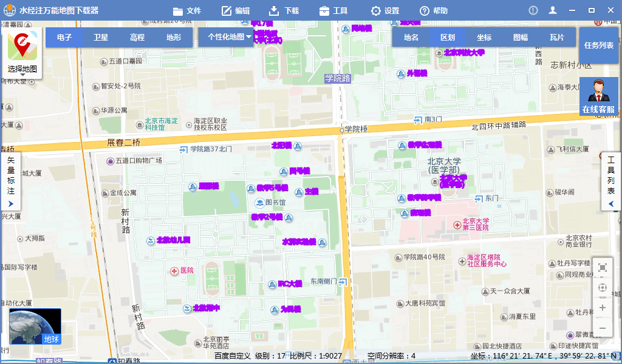Click the fit-to-screen extent icon
Viewport: 622px width, 364px height.
coord(602,268)
